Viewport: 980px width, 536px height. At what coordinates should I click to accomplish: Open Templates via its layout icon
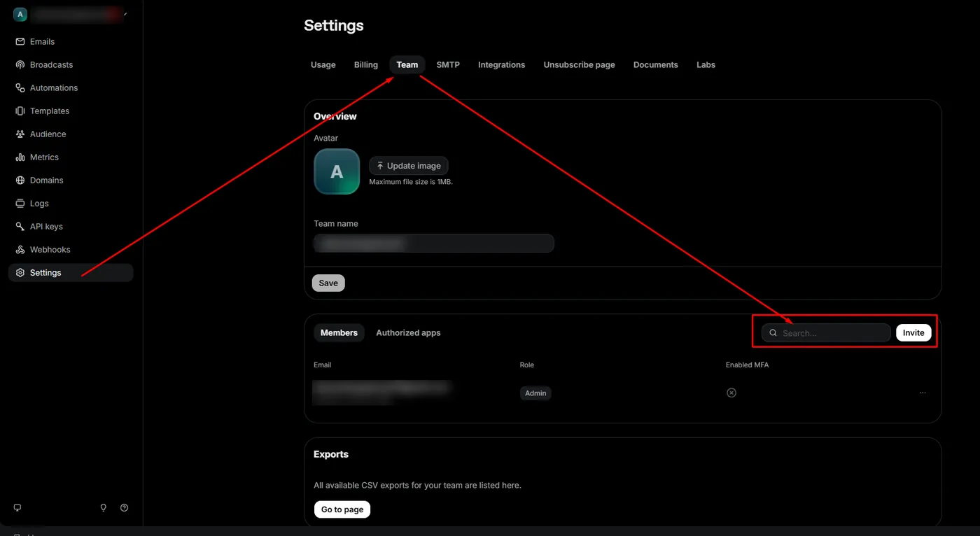tap(20, 111)
